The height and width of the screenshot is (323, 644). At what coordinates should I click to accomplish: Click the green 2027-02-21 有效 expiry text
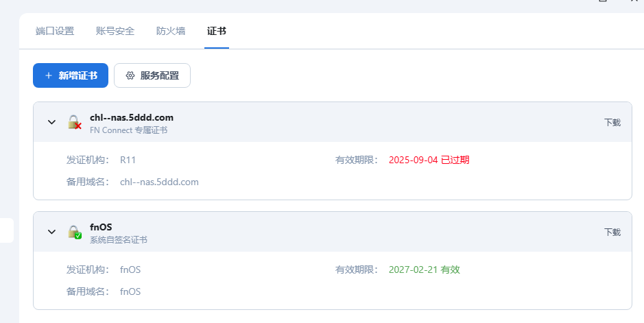click(x=424, y=270)
